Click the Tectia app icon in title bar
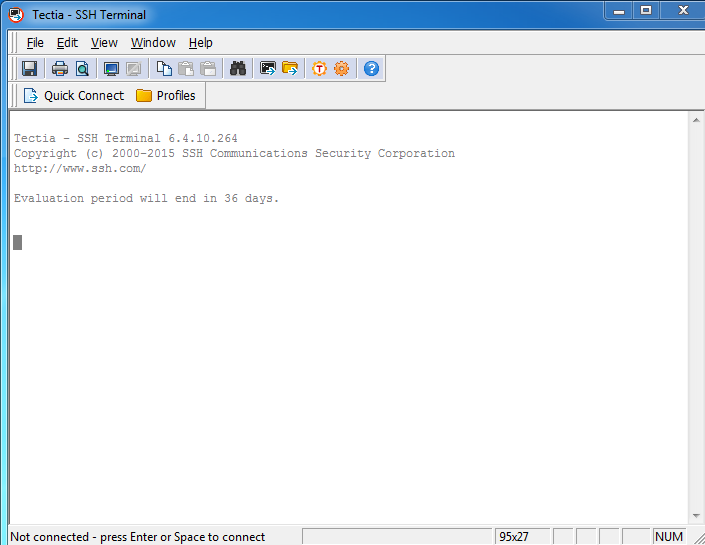This screenshot has width=705, height=545. point(16,15)
